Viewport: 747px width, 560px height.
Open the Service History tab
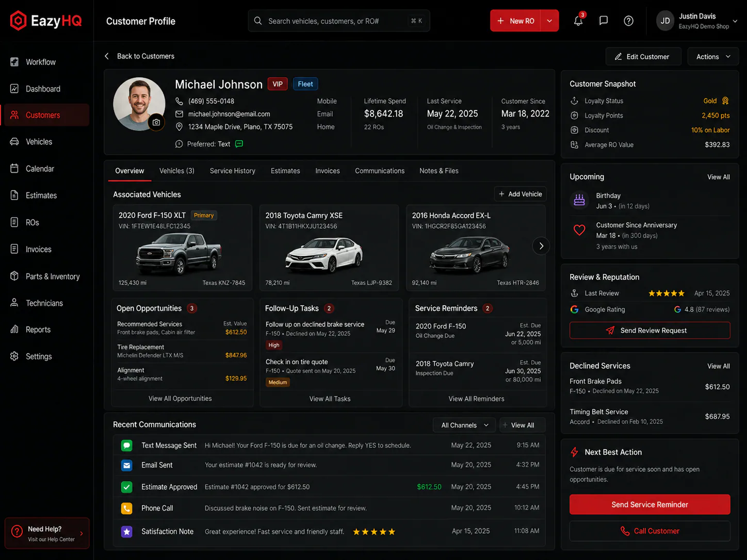pos(233,171)
